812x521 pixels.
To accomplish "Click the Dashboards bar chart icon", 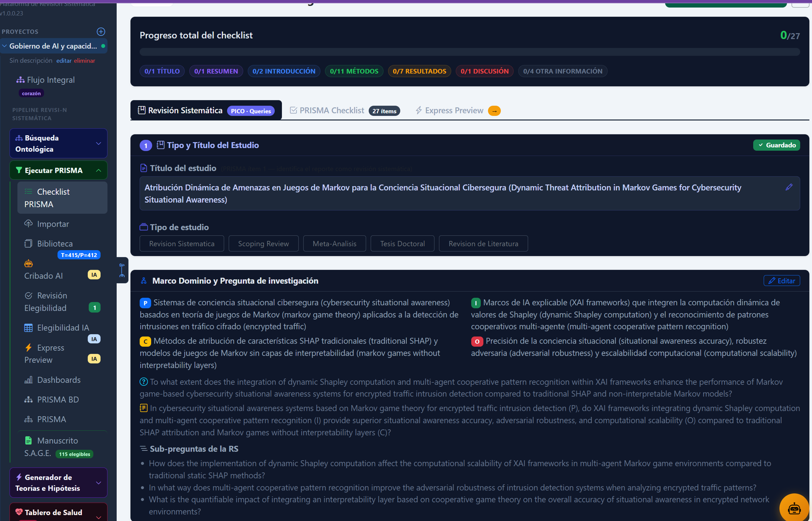I will tap(28, 380).
